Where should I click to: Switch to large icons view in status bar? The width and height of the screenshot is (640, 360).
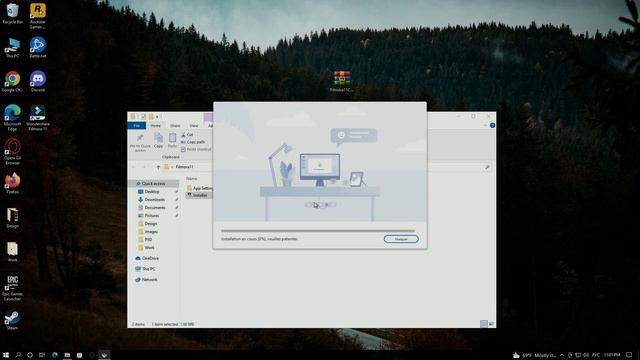[491, 324]
